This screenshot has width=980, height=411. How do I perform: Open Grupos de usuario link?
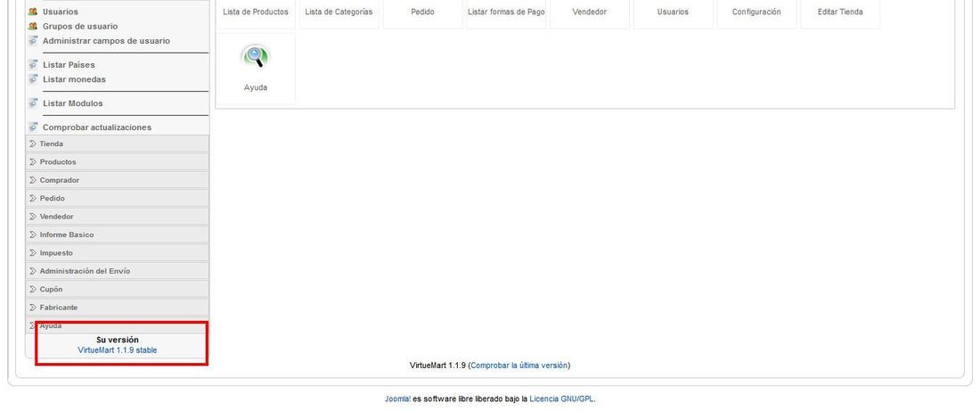tap(80, 26)
